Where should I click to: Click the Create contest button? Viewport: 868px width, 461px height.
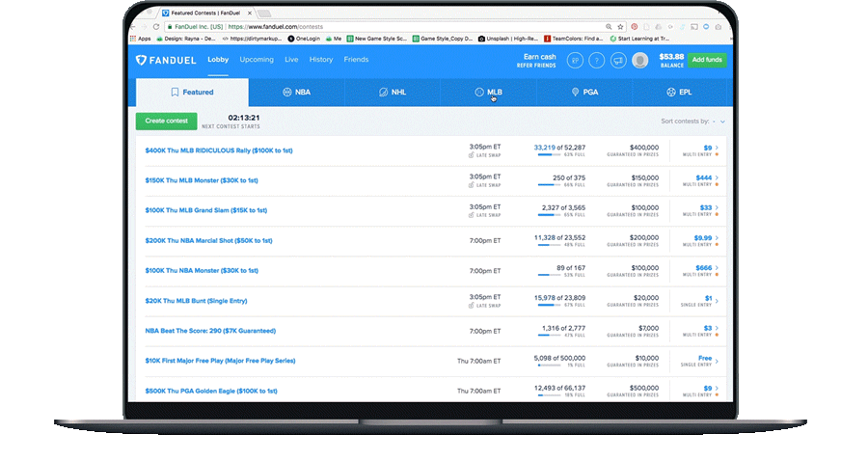click(x=166, y=121)
